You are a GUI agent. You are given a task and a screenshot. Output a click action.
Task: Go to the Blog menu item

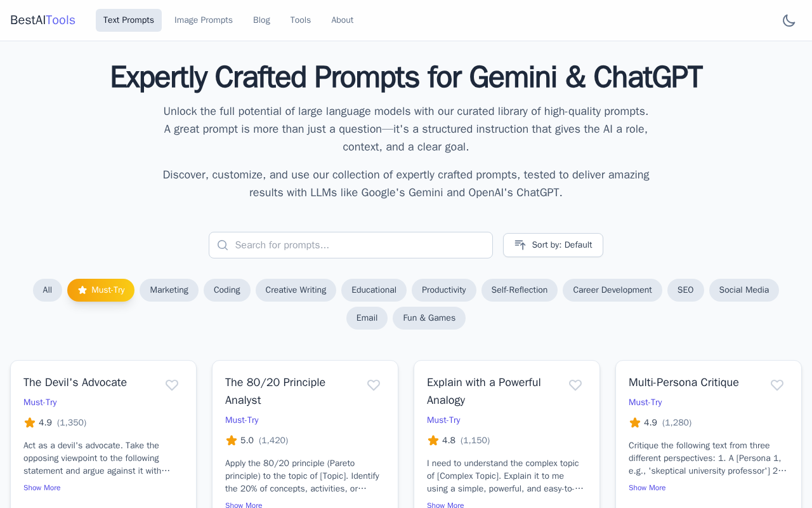261,20
